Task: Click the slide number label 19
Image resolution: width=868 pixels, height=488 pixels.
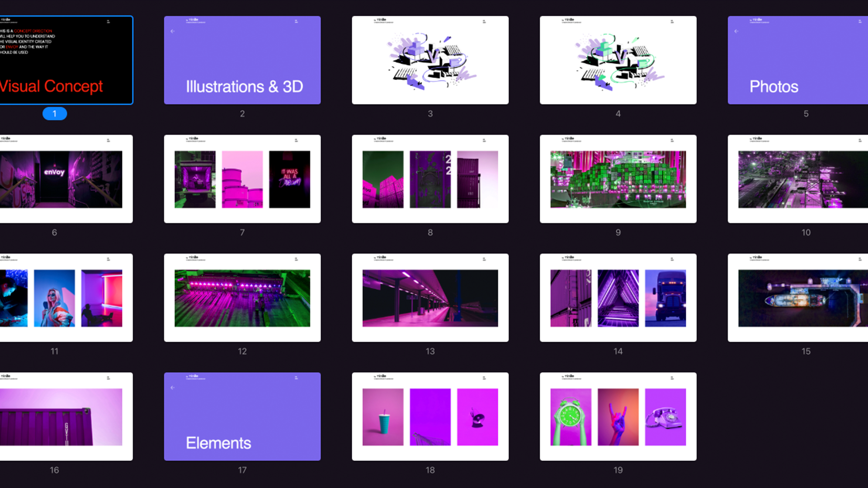Action: point(618,470)
